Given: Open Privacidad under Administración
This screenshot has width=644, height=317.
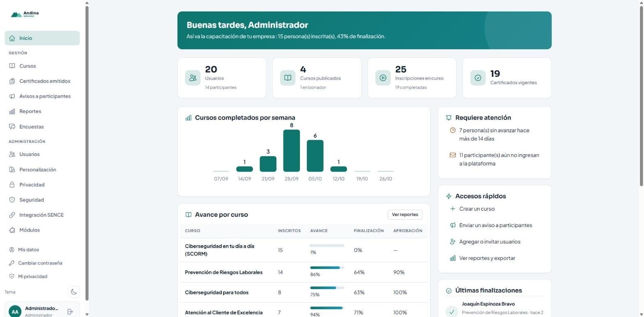Looking at the screenshot, I should click(42, 185).
